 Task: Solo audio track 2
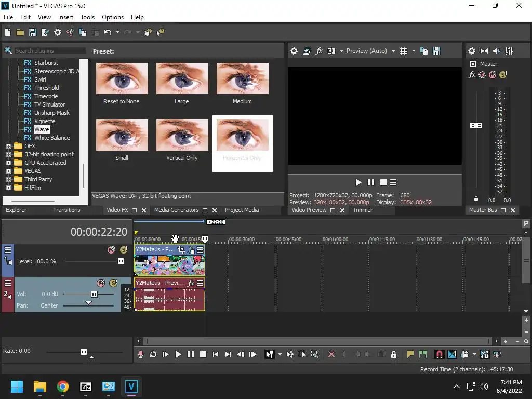click(x=113, y=283)
